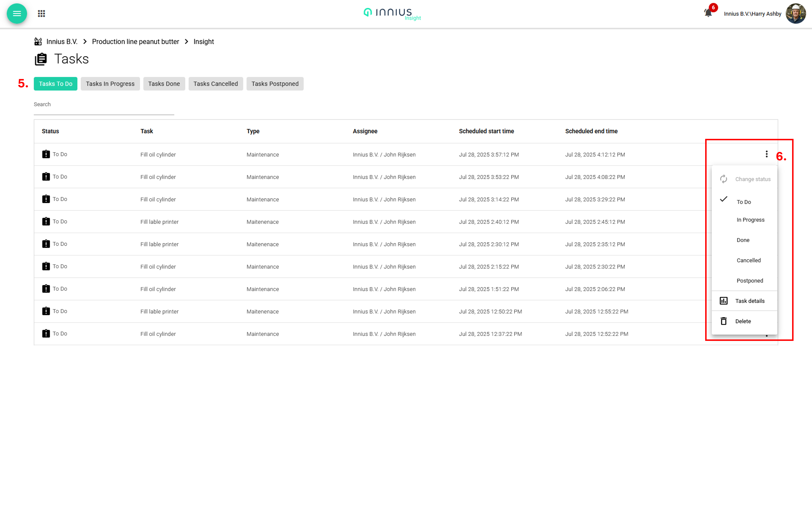Click status icon of 2:15:22 PM task
This screenshot has height=507, width=812.
(46, 266)
